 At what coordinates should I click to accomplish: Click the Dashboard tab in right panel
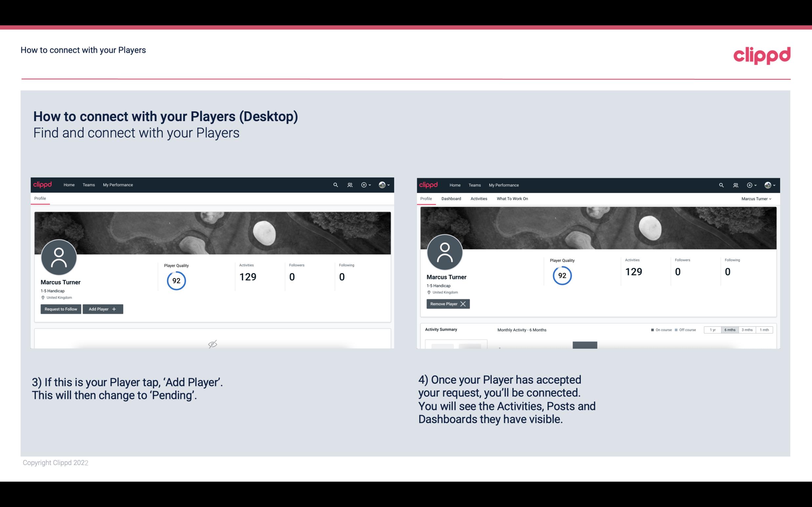coord(450,199)
